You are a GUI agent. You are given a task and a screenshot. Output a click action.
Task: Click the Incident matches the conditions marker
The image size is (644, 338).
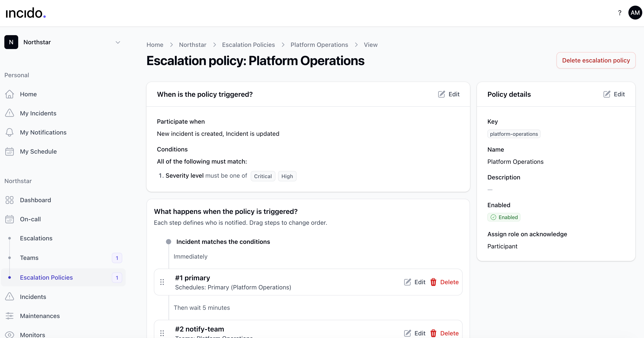coord(169,242)
